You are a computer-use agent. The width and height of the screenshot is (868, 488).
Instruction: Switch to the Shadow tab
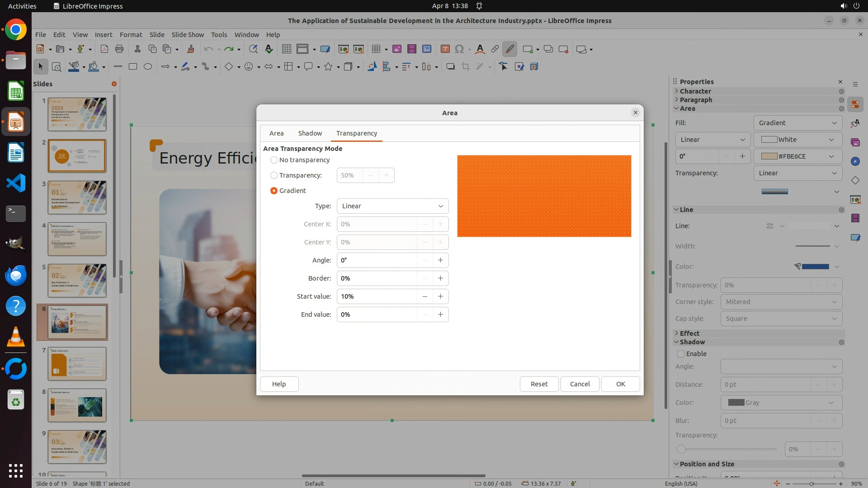point(310,133)
